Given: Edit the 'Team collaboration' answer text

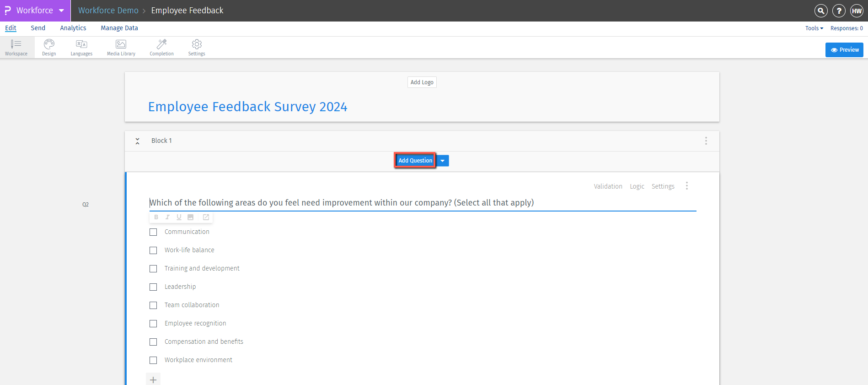Looking at the screenshot, I should (192, 305).
